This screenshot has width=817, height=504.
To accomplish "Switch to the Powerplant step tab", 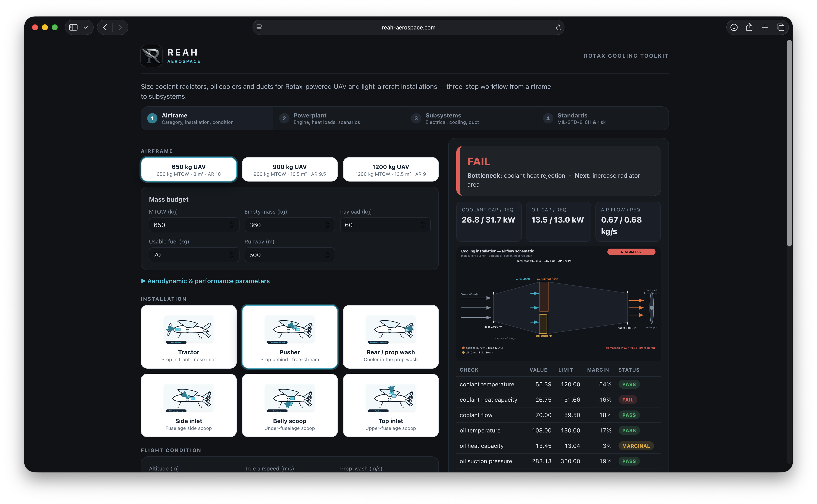I will pyautogui.click(x=338, y=118).
